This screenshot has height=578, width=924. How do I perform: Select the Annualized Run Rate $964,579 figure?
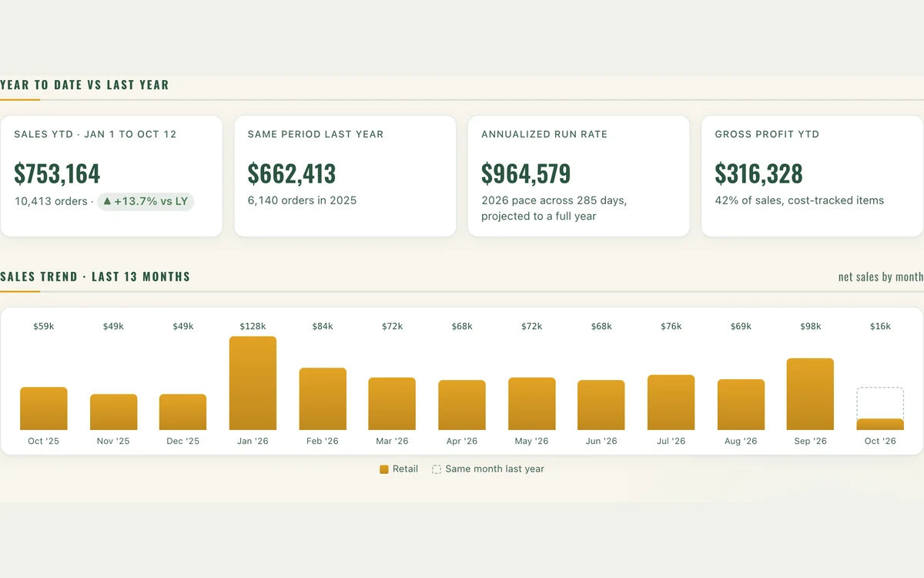coord(526,173)
